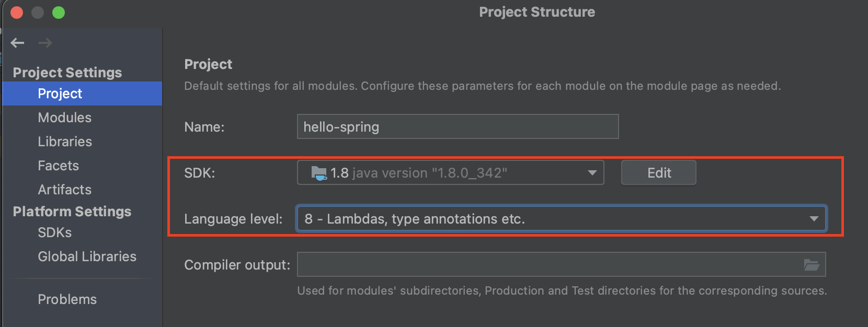Select Global Libraries in the sidebar
The image size is (868, 327).
(x=87, y=256)
